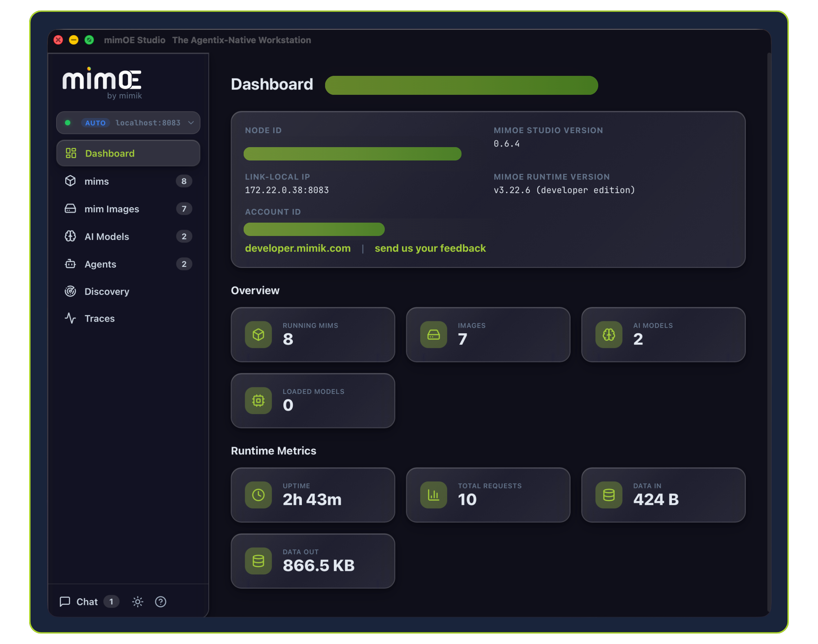Click the Studio version value 0.6.4
The width and height of the screenshot is (818, 644).
point(507,144)
